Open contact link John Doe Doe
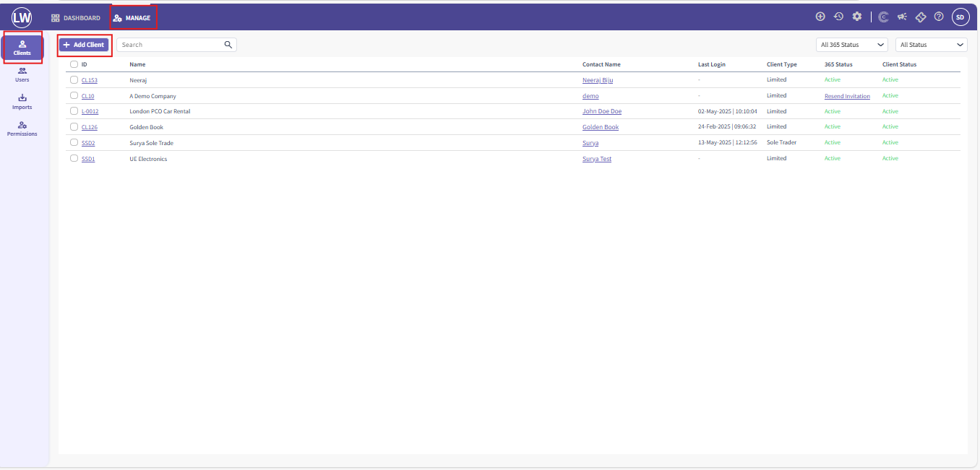980x470 pixels. pos(602,112)
